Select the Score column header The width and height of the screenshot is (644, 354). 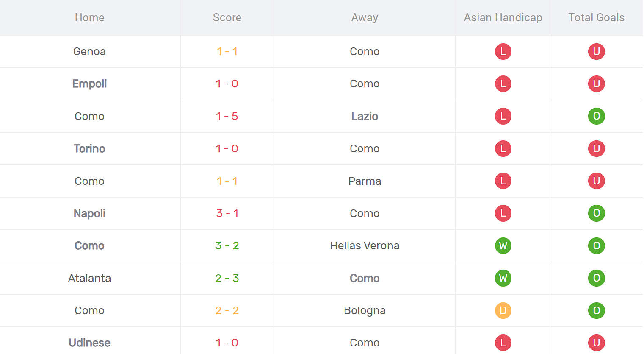pyautogui.click(x=227, y=17)
